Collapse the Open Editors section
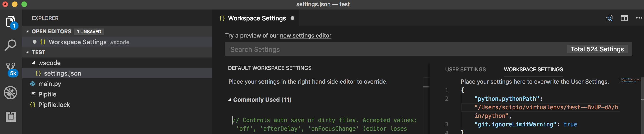The width and height of the screenshot is (644, 134). 27,31
